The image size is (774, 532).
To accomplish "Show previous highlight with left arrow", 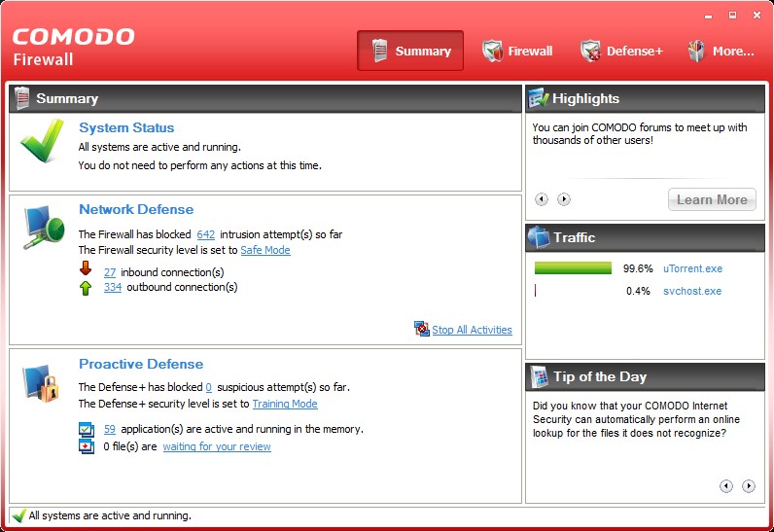I will [542, 199].
